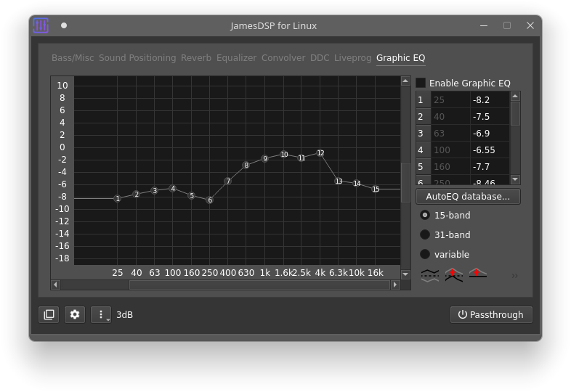Toggle Passthrough power button
Image resolution: width=571 pixels, height=392 pixels.
491,314
